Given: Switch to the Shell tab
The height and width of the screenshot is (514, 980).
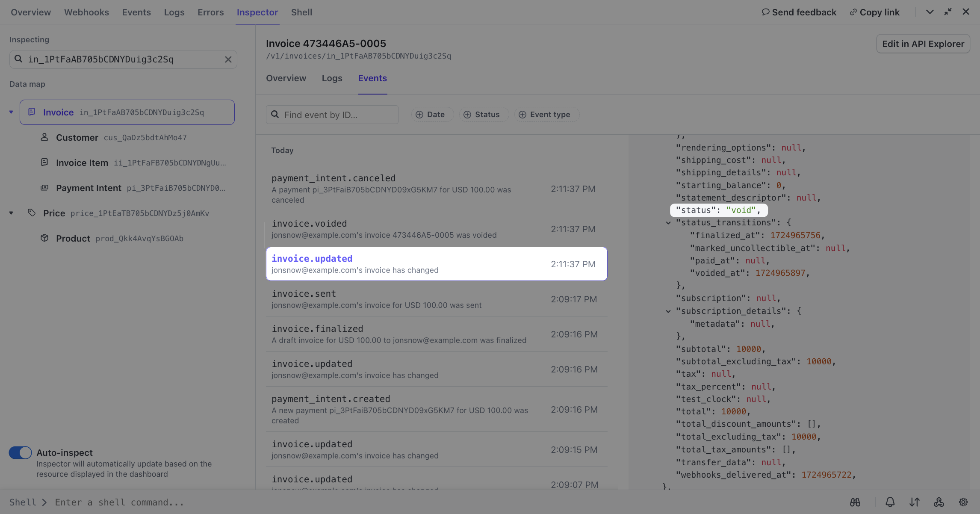Looking at the screenshot, I should point(301,12).
